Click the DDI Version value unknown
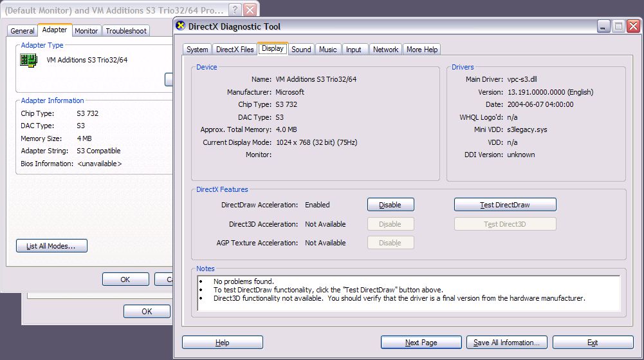Screen dimensions: 644x360 [520, 155]
